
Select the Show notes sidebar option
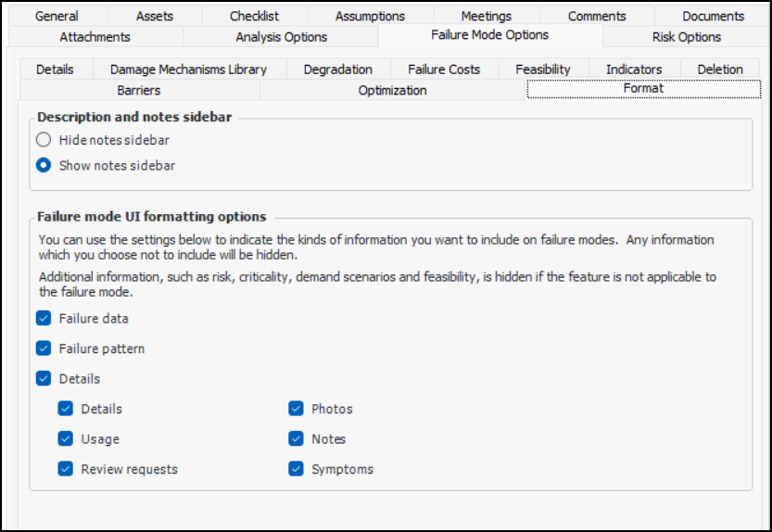click(44, 166)
